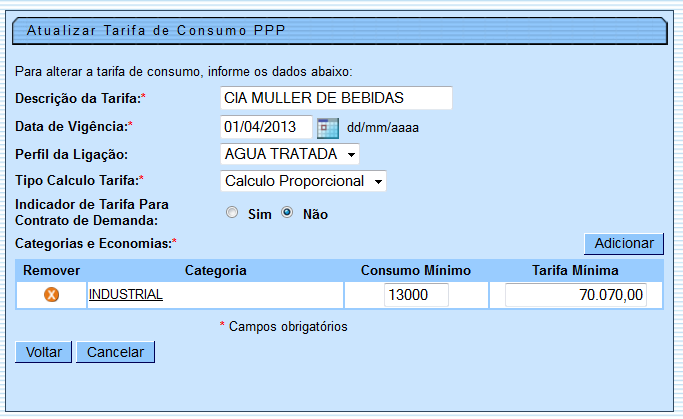Select the Não radio button
The height and width of the screenshot is (419, 683).
point(287,213)
